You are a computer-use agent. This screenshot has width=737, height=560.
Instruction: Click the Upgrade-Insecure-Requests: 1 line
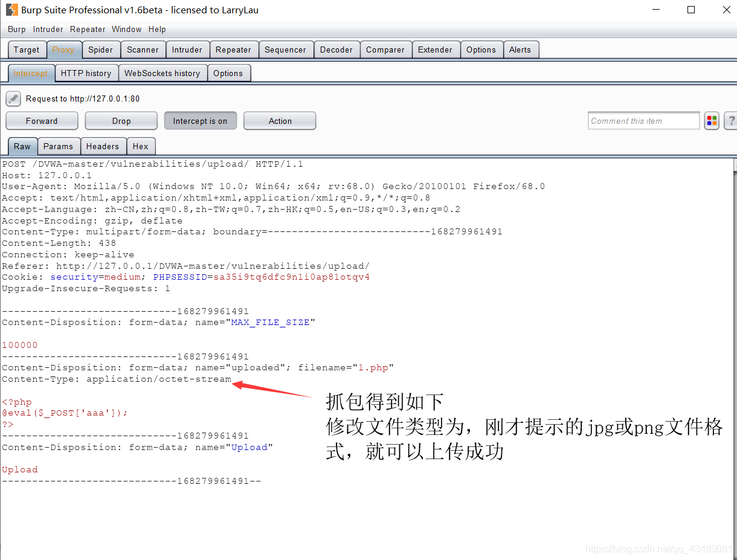(86, 288)
